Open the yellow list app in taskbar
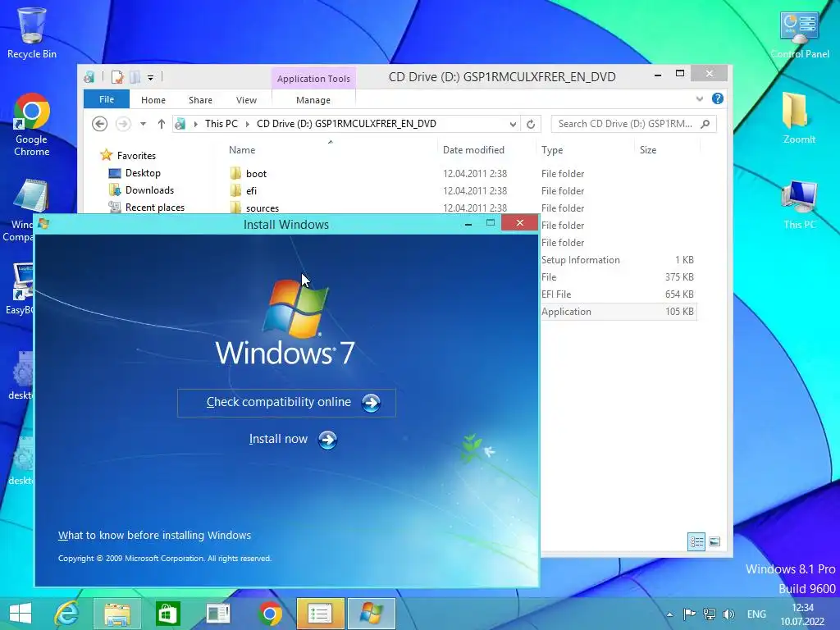The width and height of the screenshot is (840, 630). (321, 614)
